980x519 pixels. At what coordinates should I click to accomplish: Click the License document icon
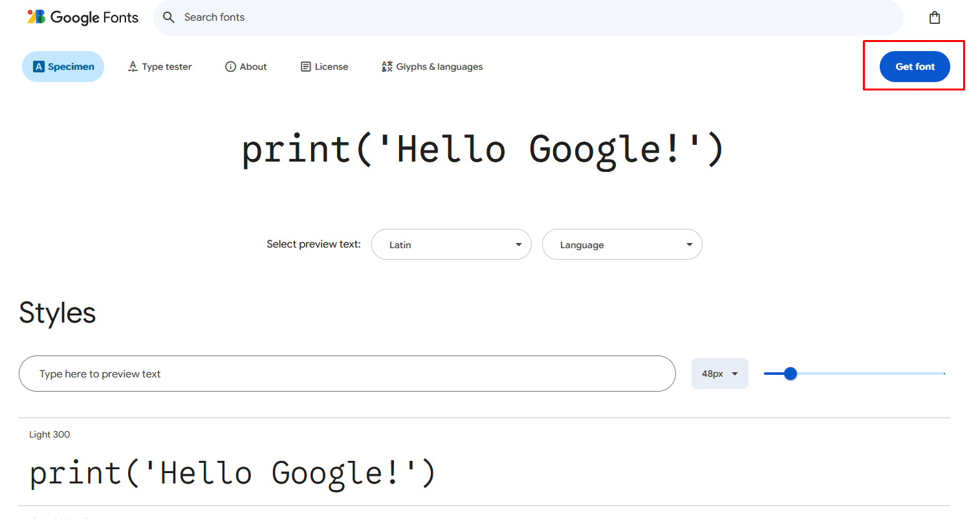tap(306, 67)
